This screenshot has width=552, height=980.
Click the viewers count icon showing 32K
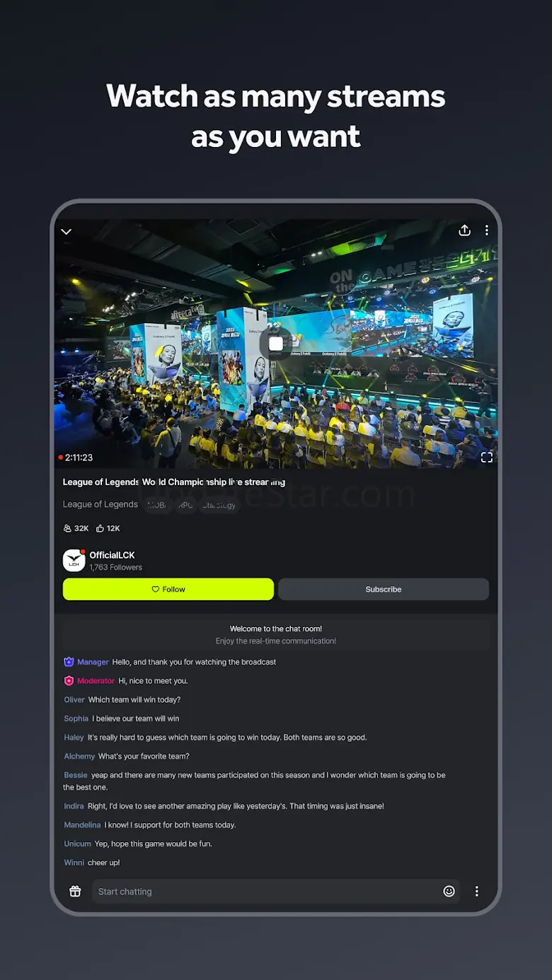pyautogui.click(x=67, y=528)
